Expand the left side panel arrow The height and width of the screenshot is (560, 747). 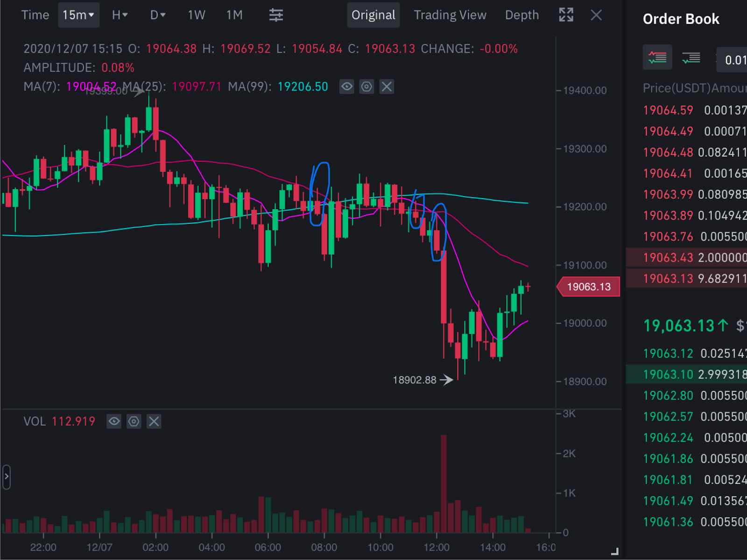tap(7, 477)
